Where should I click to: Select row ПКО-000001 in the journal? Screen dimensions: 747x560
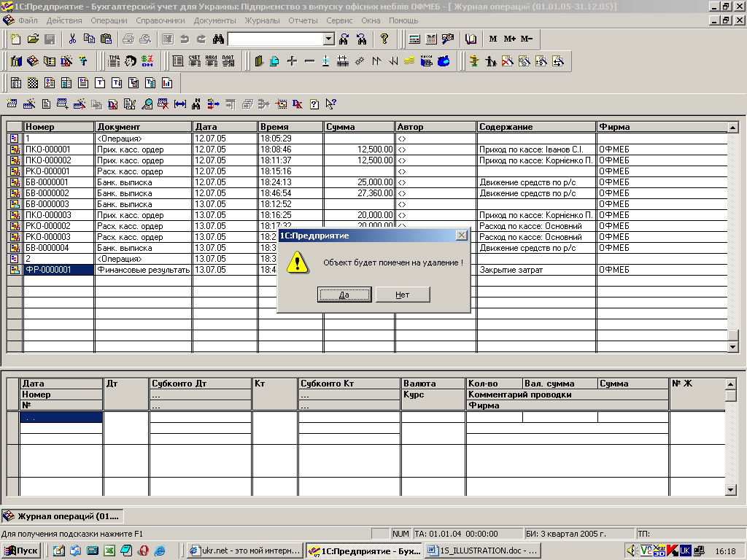(x=367, y=149)
